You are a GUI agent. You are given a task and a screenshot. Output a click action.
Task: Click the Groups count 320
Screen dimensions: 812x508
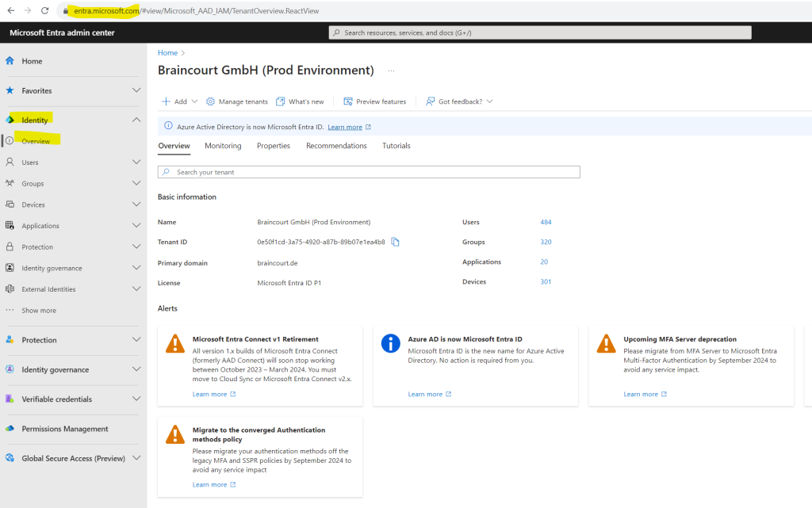pyautogui.click(x=546, y=242)
